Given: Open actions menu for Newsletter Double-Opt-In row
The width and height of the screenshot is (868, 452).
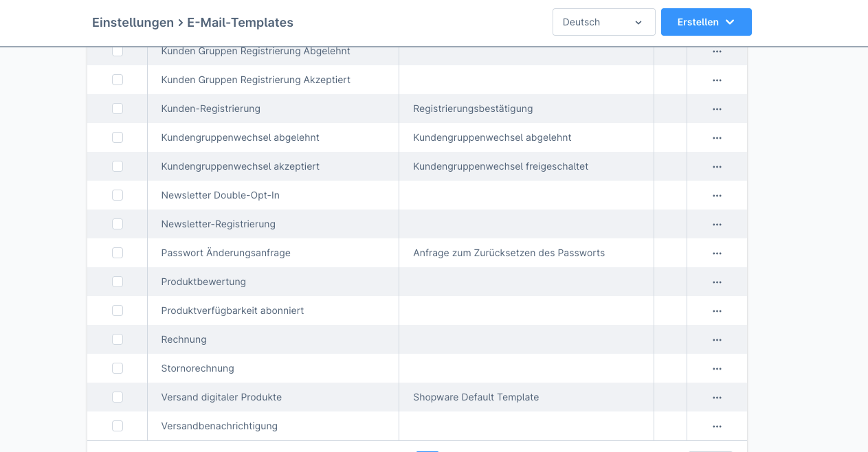Looking at the screenshot, I should point(717,195).
